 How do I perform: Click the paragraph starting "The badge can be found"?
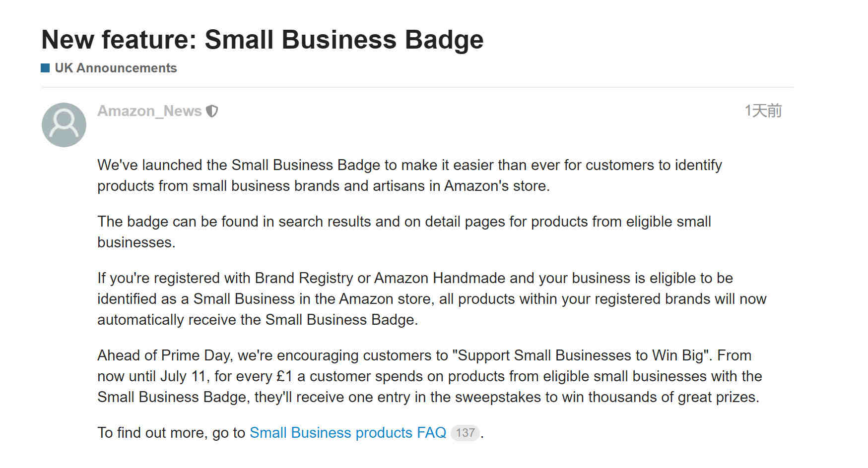(404, 232)
